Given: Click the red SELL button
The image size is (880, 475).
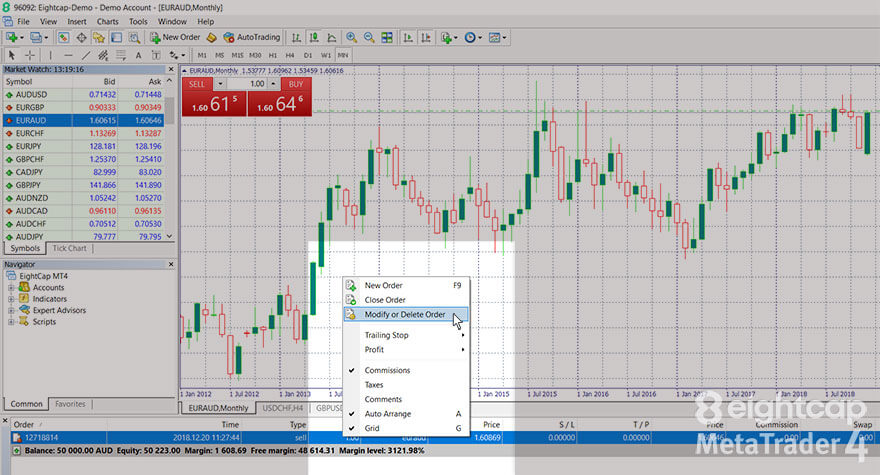Looking at the screenshot, I should click(197, 84).
